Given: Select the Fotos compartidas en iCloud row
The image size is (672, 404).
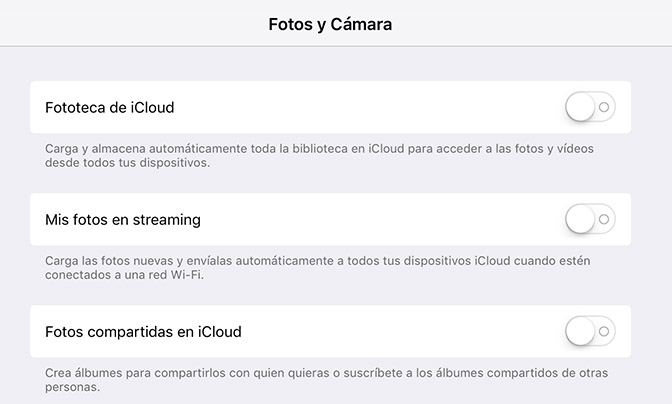Looking at the screenshot, I should point(330,331).
